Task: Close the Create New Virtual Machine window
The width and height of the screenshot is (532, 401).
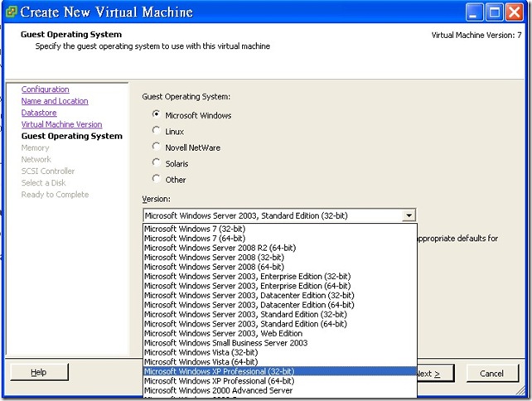Action: pyautogui.click(x=515, y=12)
